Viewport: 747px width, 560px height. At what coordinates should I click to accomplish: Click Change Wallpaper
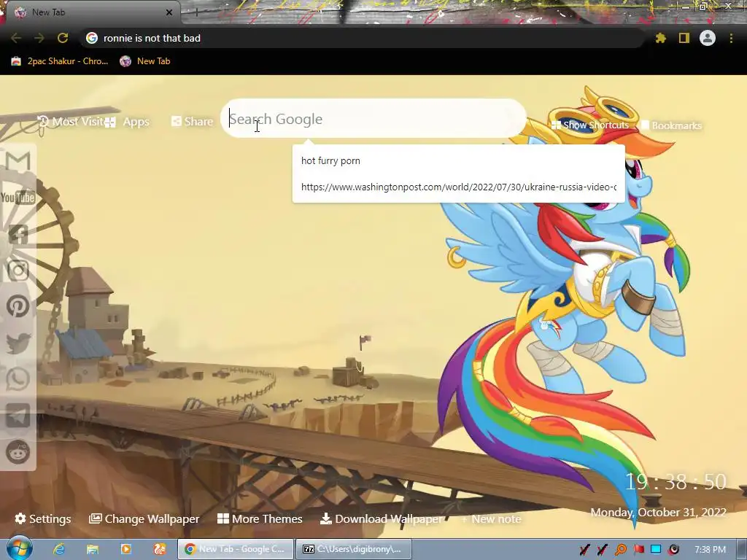[x=144, y=518]
